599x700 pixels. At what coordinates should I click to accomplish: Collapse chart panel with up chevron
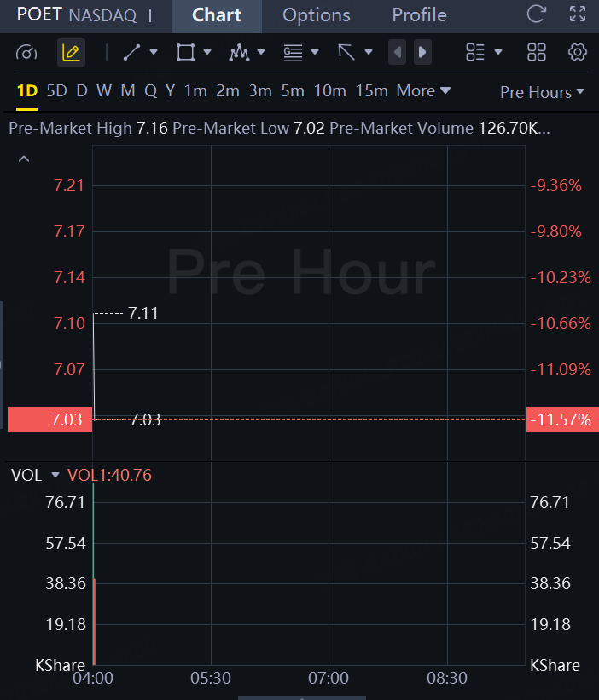24,159
